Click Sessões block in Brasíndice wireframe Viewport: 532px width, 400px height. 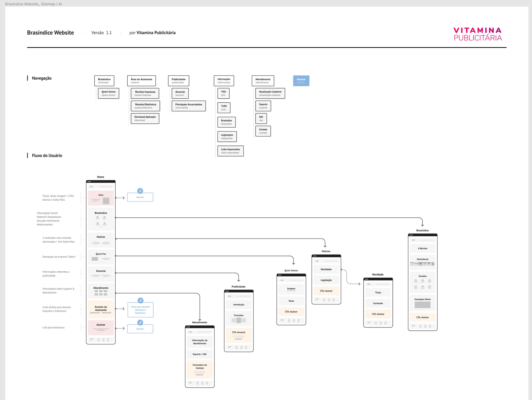422,282
